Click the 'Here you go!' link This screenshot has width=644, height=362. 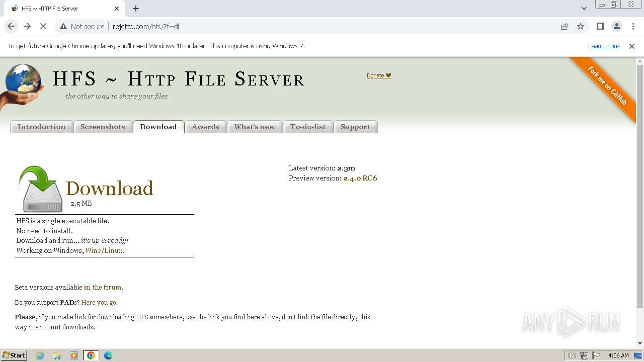coord(100,303)
